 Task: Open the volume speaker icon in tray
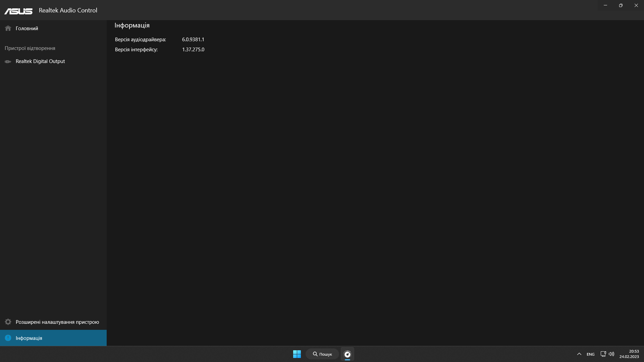[x=611, y=354]
